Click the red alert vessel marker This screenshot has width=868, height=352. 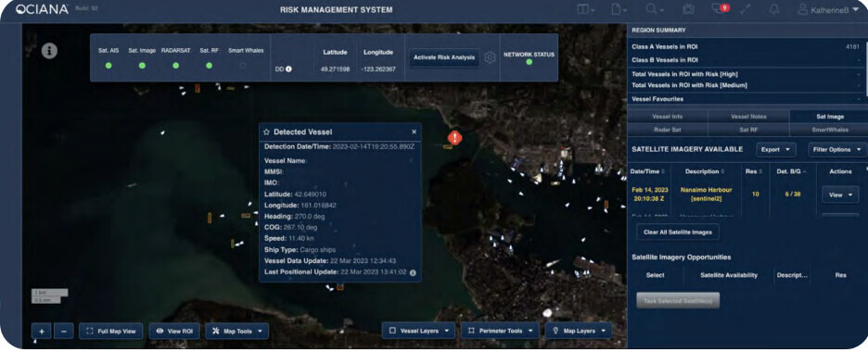tap(454, 137)
